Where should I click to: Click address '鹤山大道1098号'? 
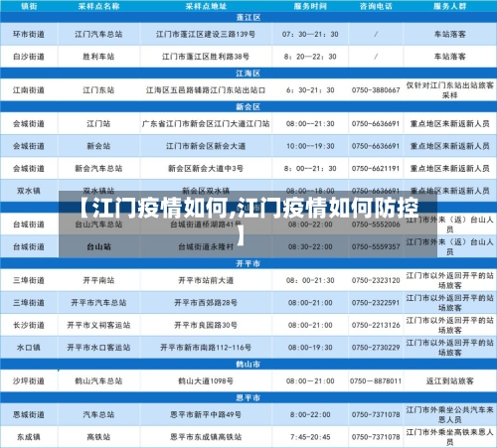(206, 381)
